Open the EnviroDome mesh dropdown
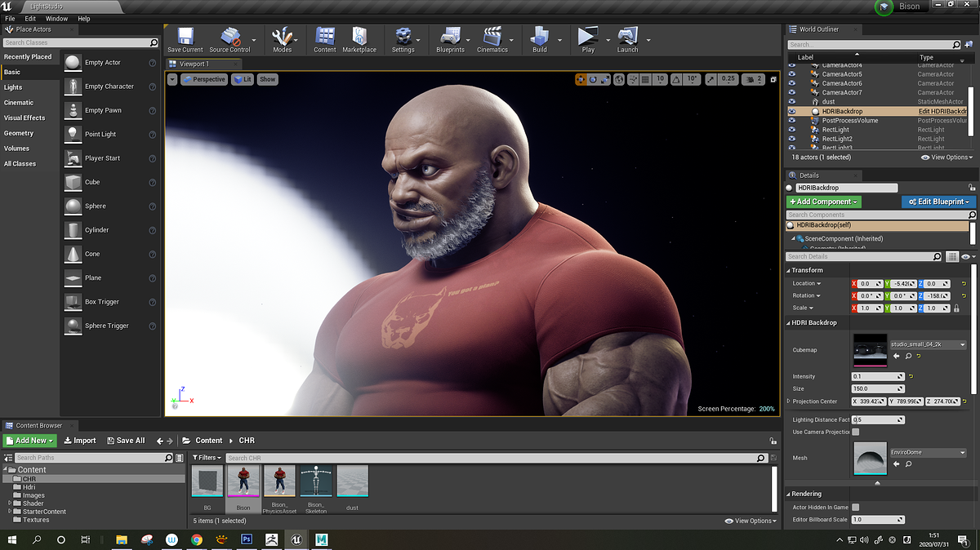The height and width of the screenshot is (550, 980). (x=928, y=452)
